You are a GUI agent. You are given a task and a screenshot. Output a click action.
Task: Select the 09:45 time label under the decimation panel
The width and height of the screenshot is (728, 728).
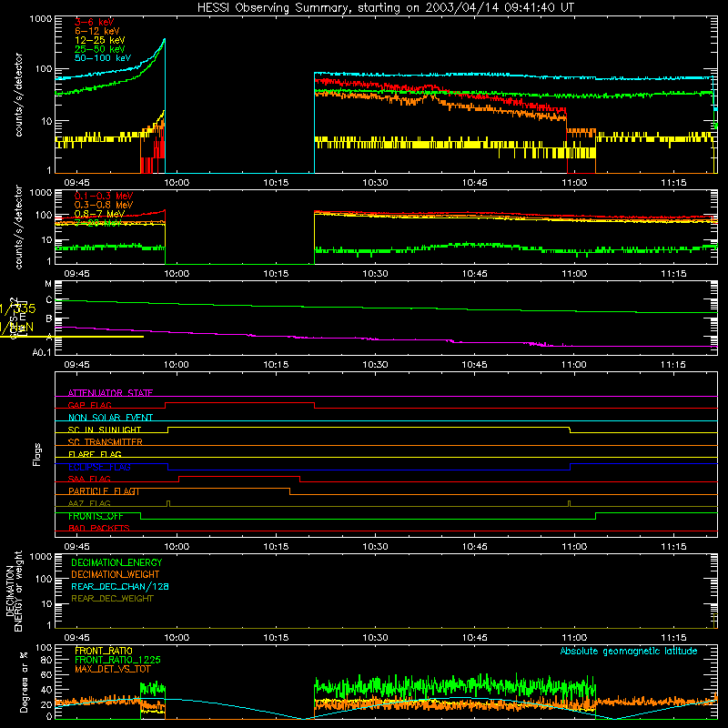tap(76, 638)
